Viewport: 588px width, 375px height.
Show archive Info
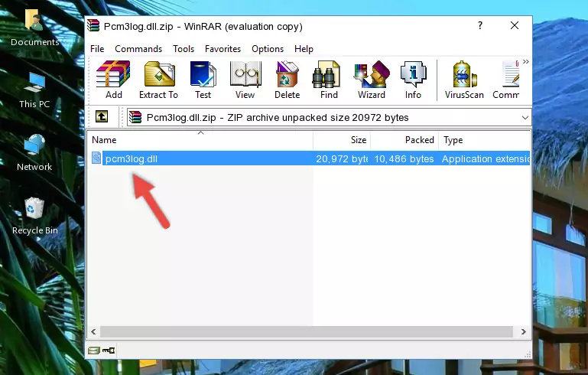(413, 80)
